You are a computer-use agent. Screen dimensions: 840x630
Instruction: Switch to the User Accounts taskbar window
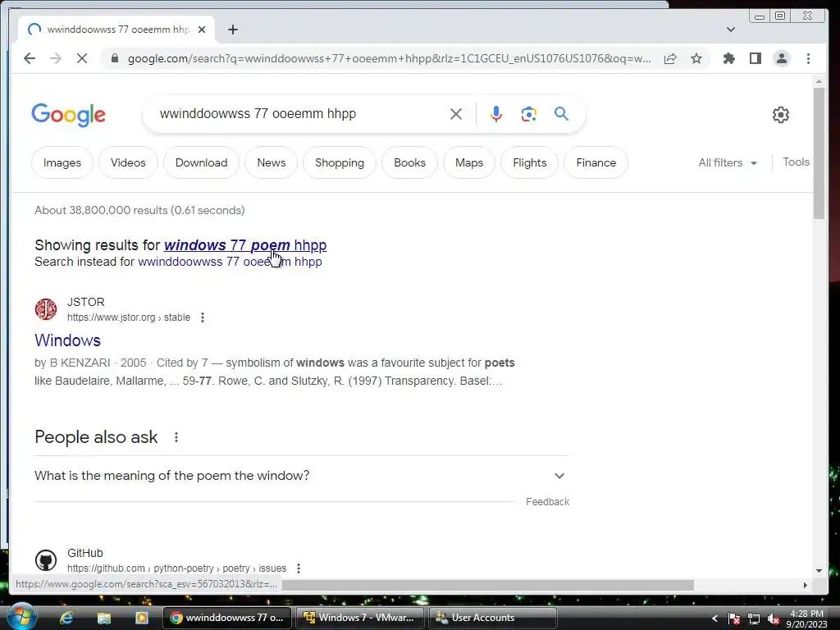click(x=493, y=618)
